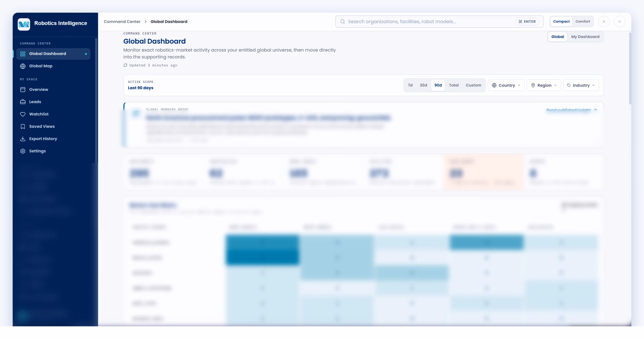This screenshot has height=339, width=644.
Task: Click the organizations search field
Action: pyautogui.click(x=439, y=21)
